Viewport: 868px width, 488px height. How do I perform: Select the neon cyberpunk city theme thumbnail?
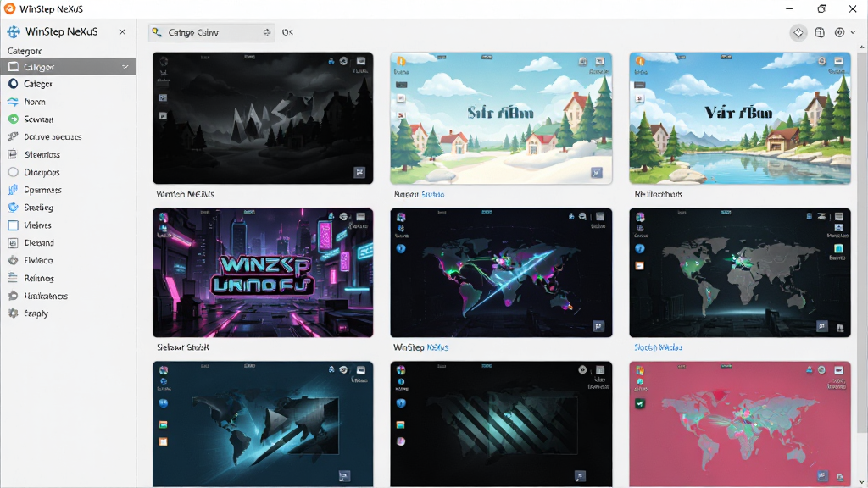point(263,273)
